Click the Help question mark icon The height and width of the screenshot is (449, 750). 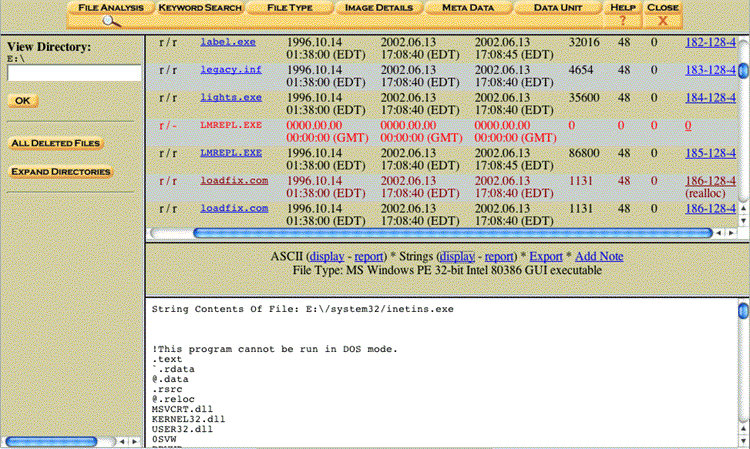(622, 20)
